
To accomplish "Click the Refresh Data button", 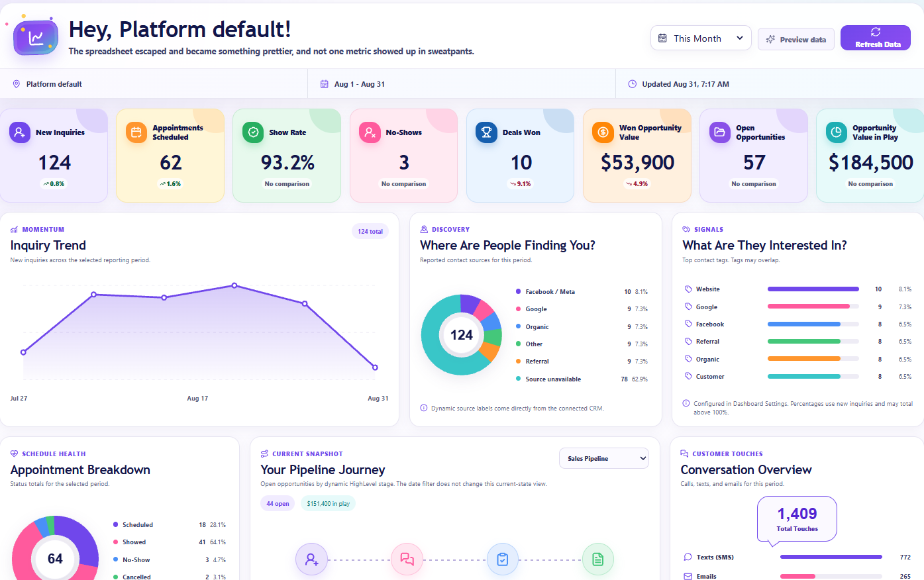I will [x=876, y=38].
